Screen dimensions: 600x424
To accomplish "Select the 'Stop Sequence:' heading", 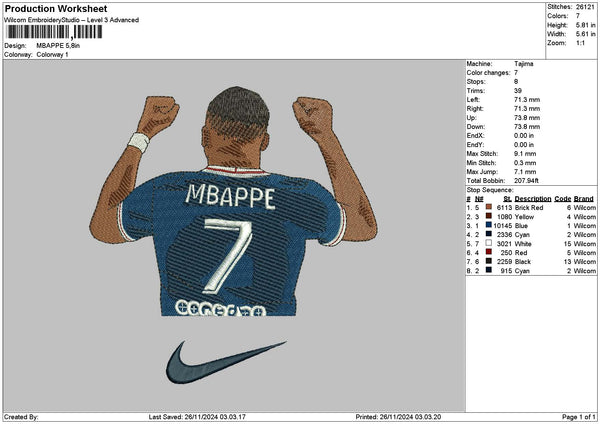I will 490,190.
